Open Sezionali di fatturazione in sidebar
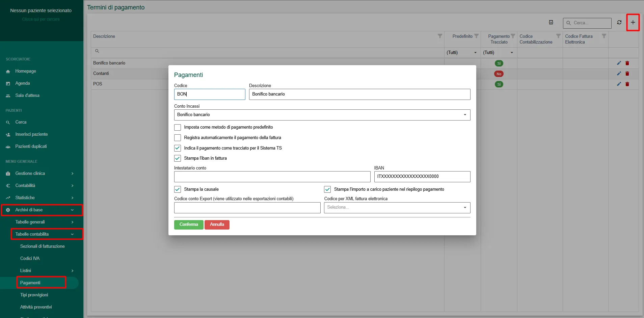The image size is (644, 318). pos(42,246)
